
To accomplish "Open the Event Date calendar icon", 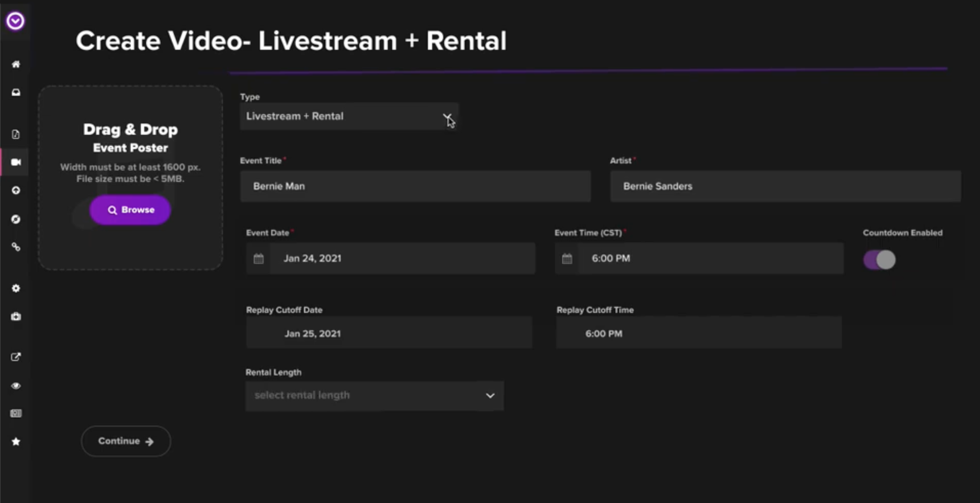I will tap(259, 258).
